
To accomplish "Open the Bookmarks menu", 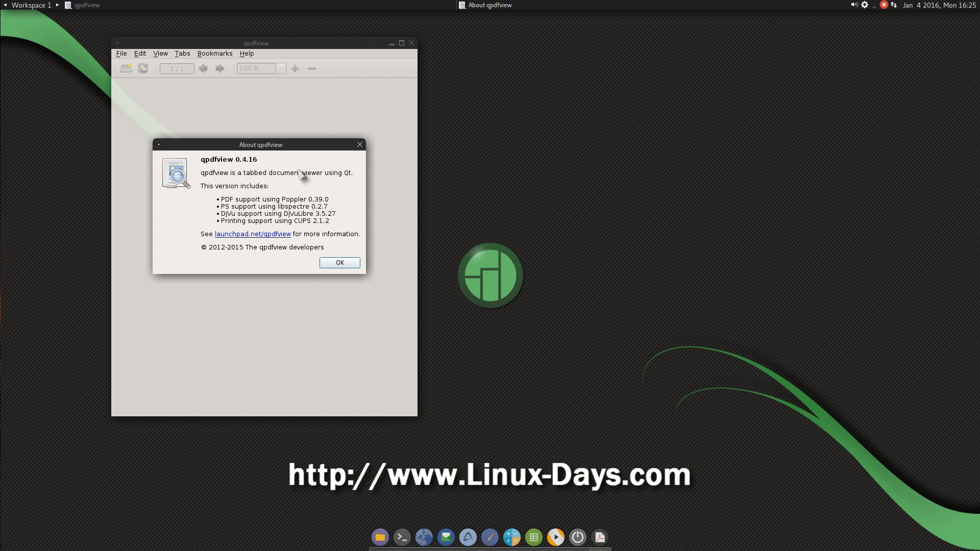I will [x=214, y=54].
